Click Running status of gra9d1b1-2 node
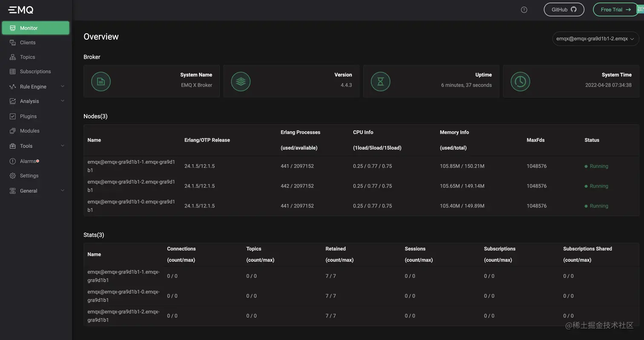Image resolution: width=644 pixels, height=340 pixels. click(596, 186)
